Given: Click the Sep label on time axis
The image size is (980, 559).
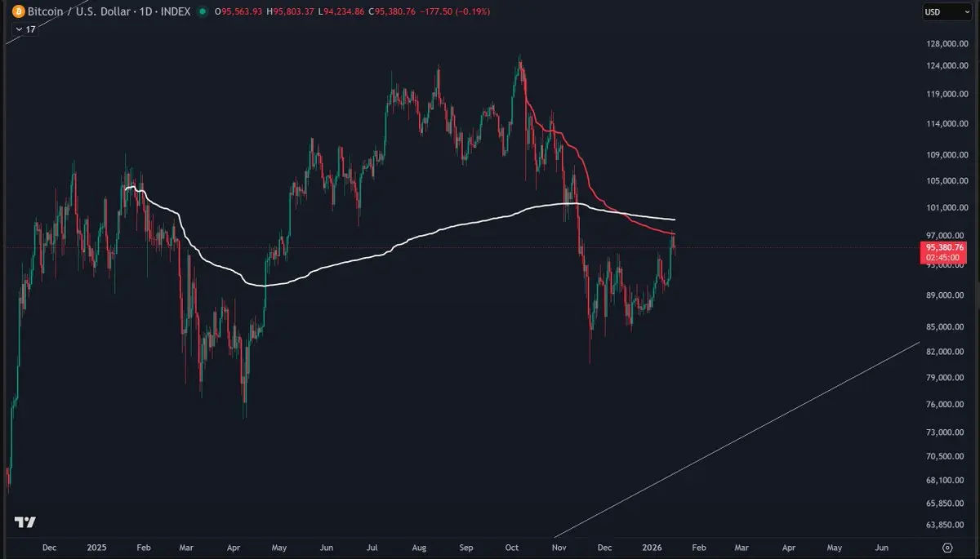Looking at the screenshot, I should [467, 548].
